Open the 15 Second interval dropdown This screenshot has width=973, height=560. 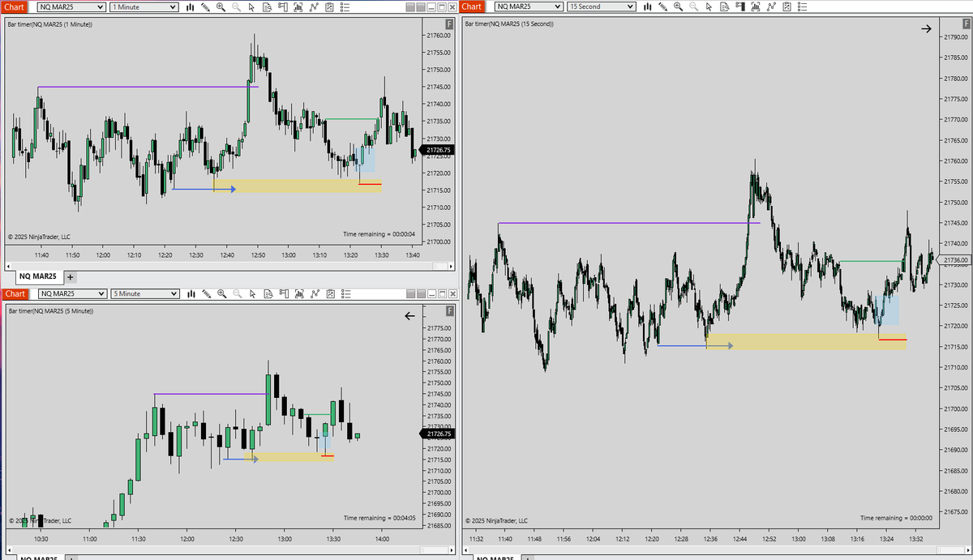click(x=600, y=6)
